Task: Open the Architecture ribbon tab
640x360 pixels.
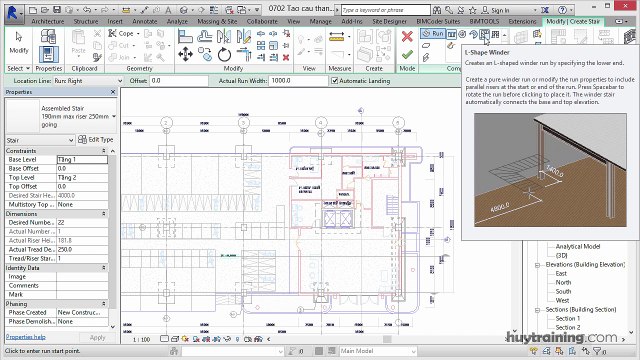Action: point(48,21)
